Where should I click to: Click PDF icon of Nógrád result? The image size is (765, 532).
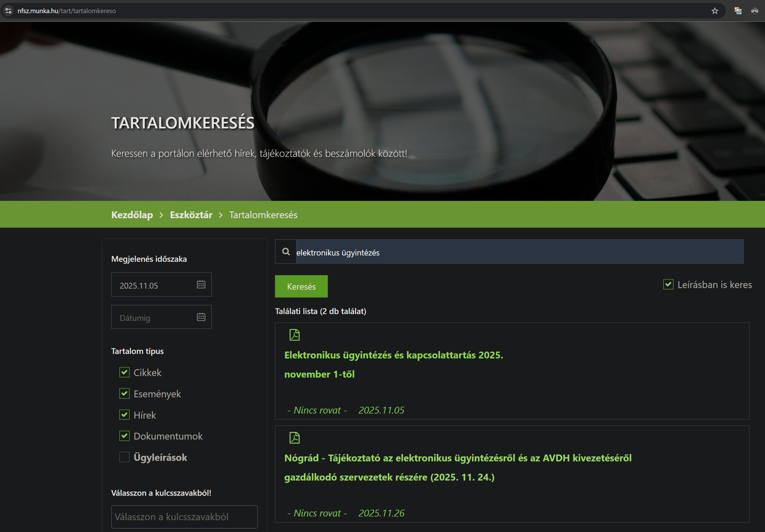294,438
